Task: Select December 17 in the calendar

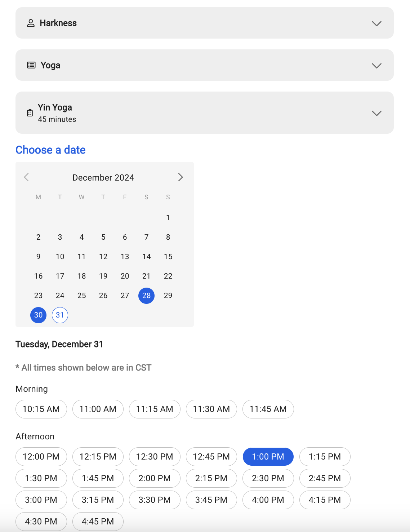Action: click(x=60, y=276)
